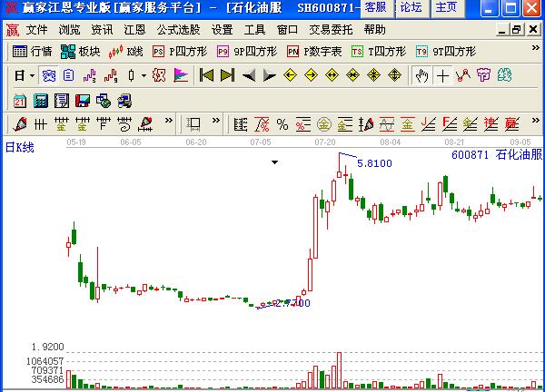Click the calendar date icon
Viewport: 545px width, 392px height.
click(21, 100)
